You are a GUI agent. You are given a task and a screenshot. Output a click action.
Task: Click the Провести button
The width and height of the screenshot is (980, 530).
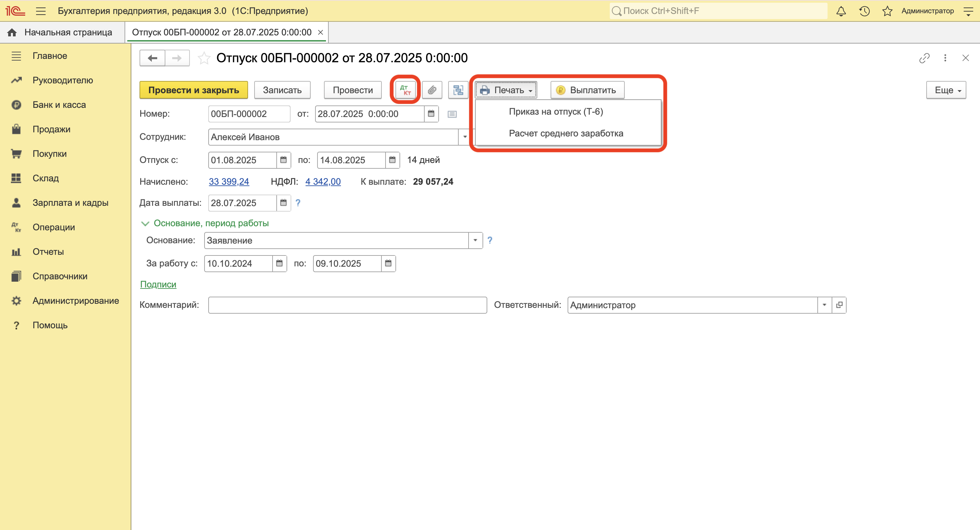point(353,90)
